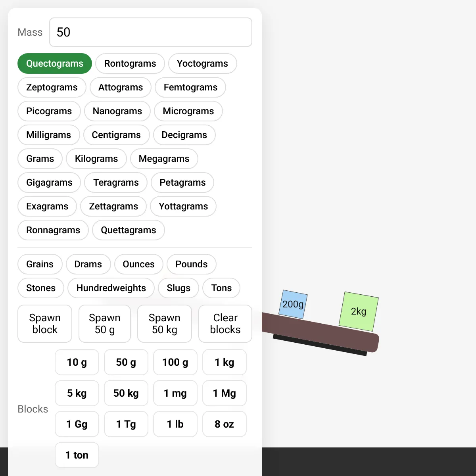Choose the Hundredweights unit chip
Image resolution: width=476 pixels, height=476 pixels.
(111, 288)
